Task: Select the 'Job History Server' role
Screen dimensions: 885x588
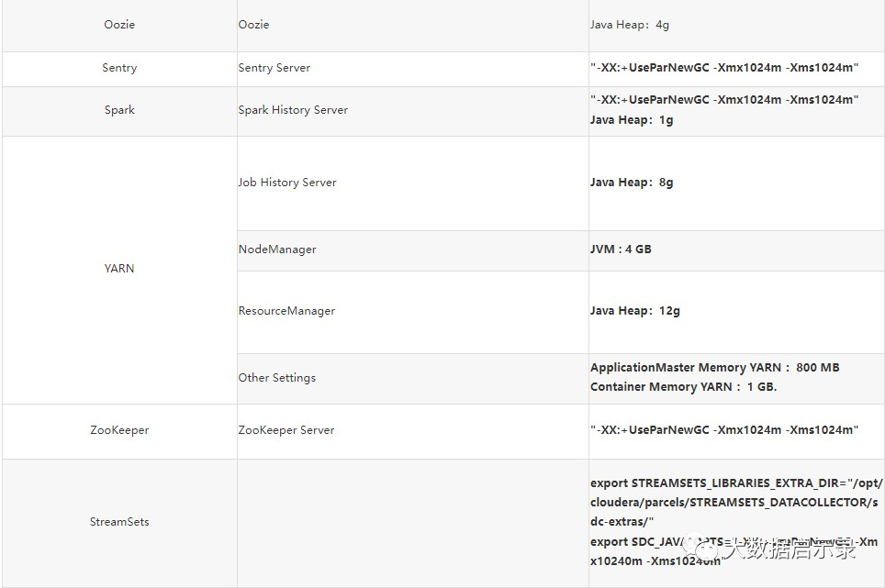Action: click(x=286, y=183)
